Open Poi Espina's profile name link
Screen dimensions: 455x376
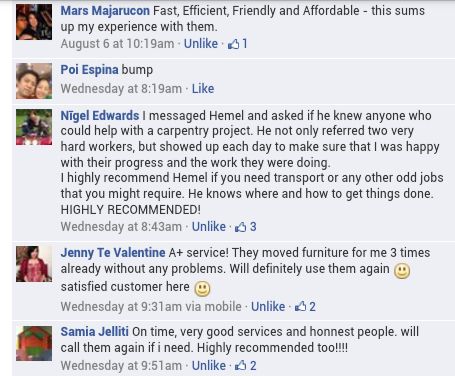point(89,70)
